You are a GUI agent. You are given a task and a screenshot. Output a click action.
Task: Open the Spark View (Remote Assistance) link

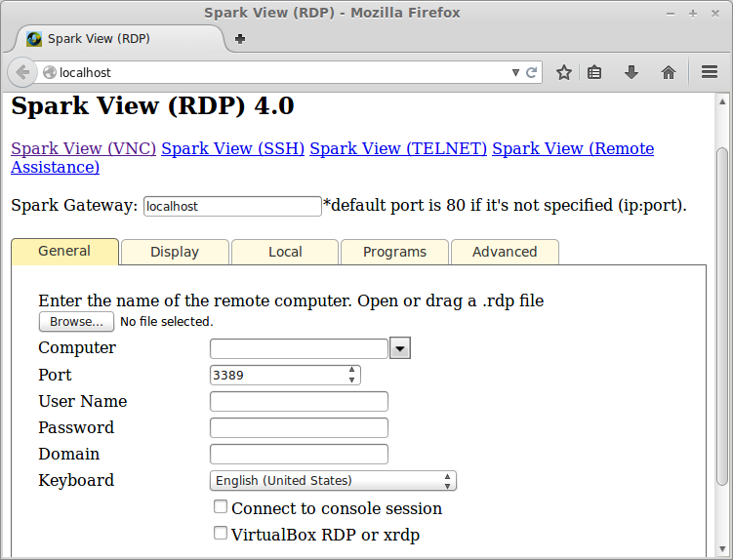(x=573, y=148)
